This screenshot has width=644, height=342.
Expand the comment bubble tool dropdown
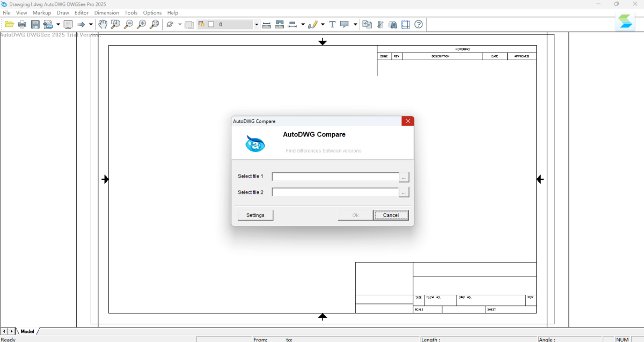(x=355, y=24)
